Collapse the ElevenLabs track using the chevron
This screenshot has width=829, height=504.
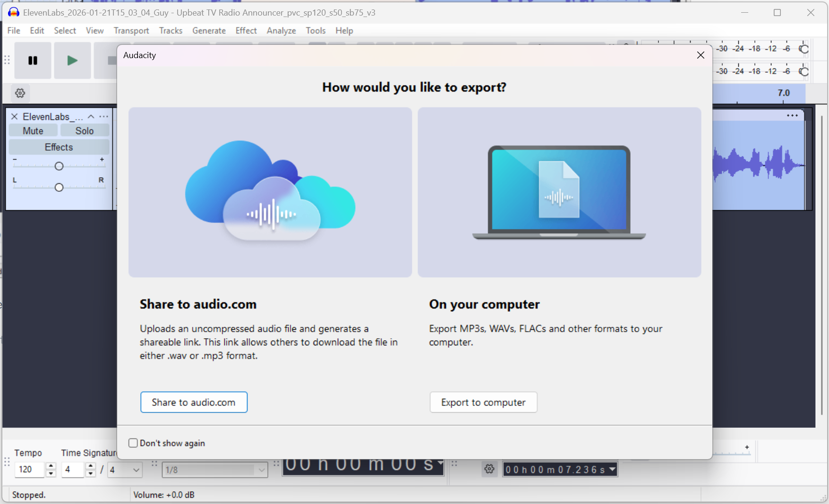point(91,117)
